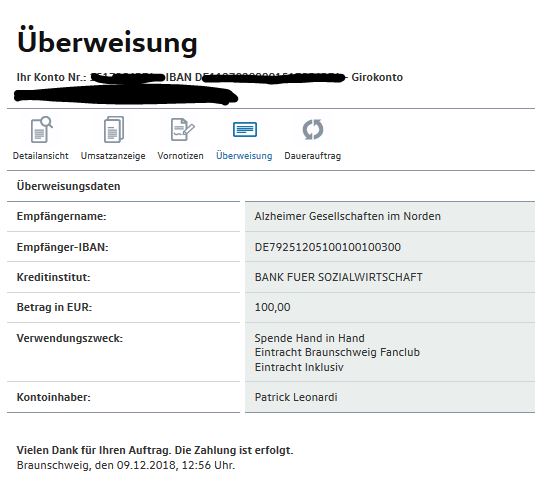The height and width of the screenshot is (483, 545).
Task: Select line Eintracht Inklusiv
Action: 299,367
